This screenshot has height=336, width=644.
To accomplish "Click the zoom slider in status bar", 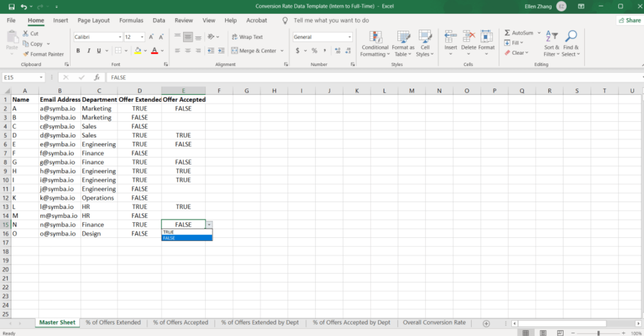I will coord(598,333).
